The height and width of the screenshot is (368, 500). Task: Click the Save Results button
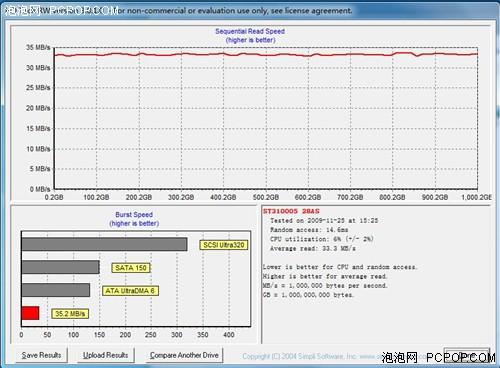41,355
